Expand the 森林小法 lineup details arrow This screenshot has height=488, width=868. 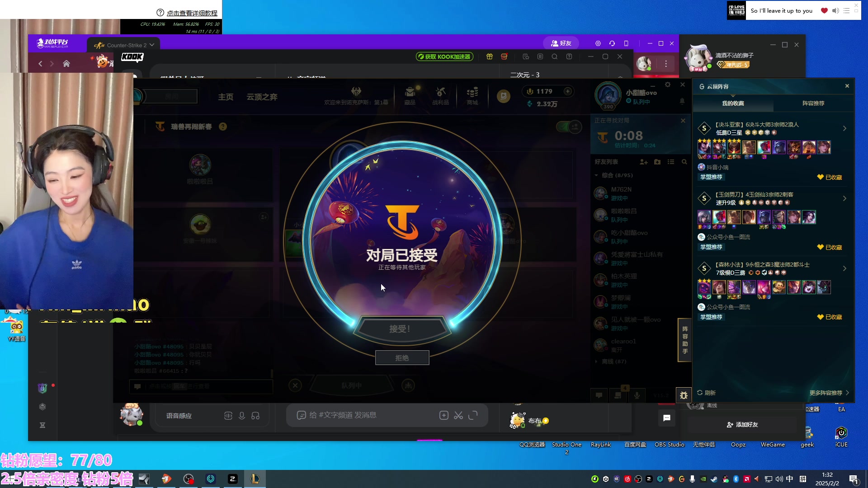[844, 269]
